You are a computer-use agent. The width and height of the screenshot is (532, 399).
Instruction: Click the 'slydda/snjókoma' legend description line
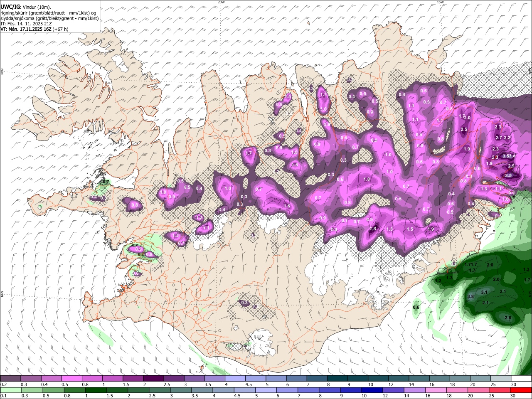[x=49, y=18]
